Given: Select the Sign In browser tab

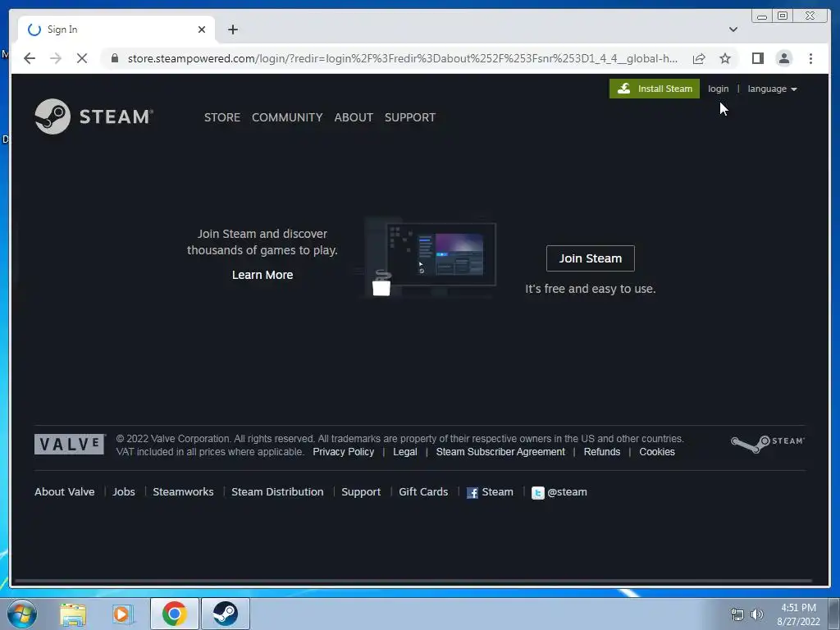Looking at the screenshot, I should tap(116, 30).
